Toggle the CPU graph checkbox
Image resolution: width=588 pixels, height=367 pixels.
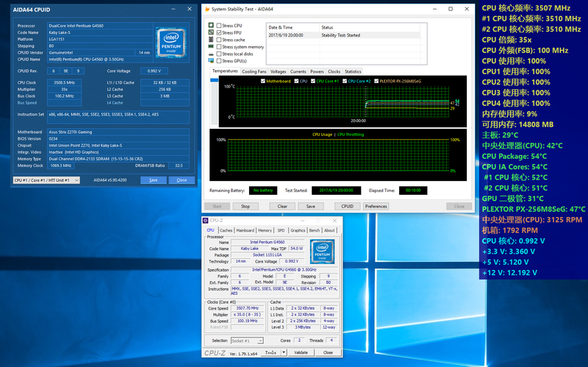(x=297, y=81)
